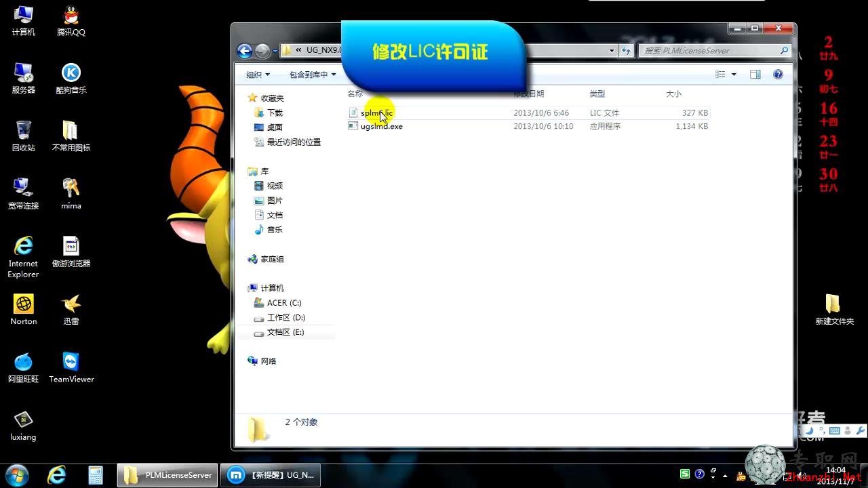This screenshot has height=488, width=868.
Task: Open 音乐 library
Action: 275,230
